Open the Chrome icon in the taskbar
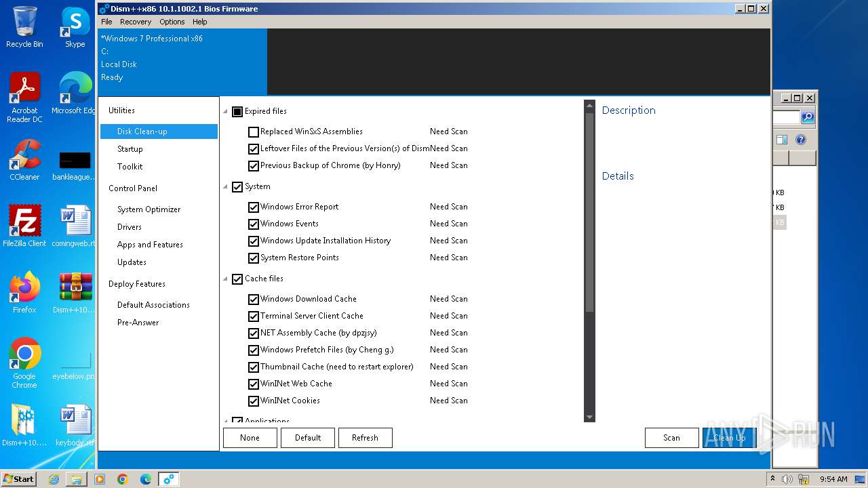This screenshot has height=488, width=868. click(123, 479)
